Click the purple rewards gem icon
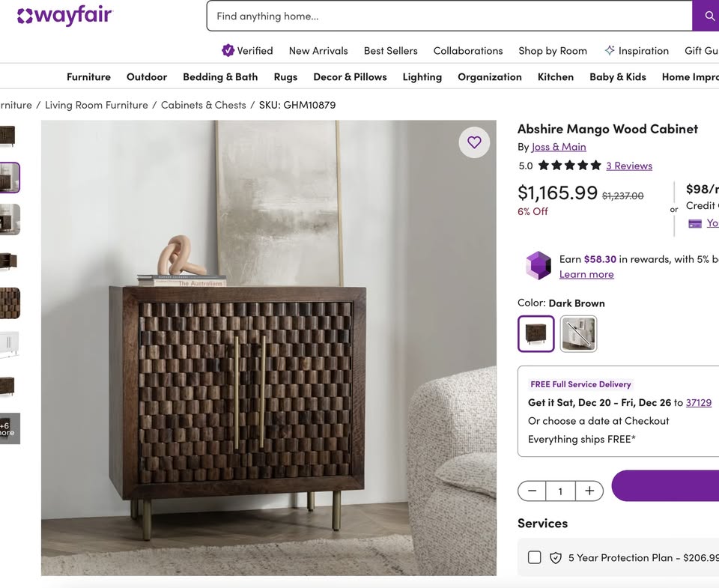 point(539,266)
